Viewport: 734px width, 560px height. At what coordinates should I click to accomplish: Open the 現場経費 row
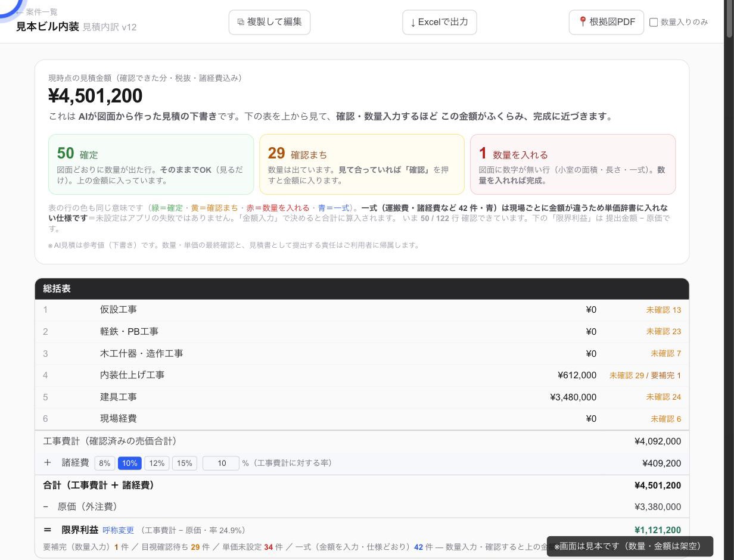(x=362, y=418)
